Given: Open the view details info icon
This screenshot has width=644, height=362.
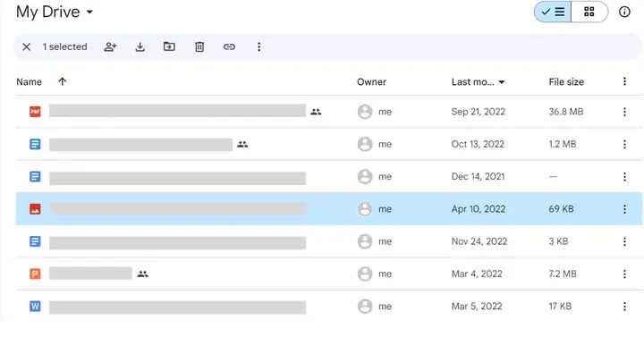Looking at the screenshot, I should tap(624, 12).
